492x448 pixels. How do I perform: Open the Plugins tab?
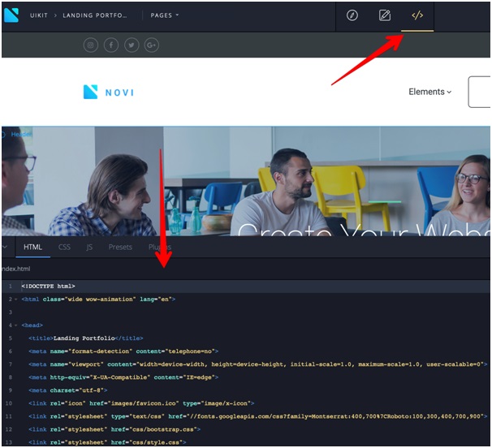point(160,248)
